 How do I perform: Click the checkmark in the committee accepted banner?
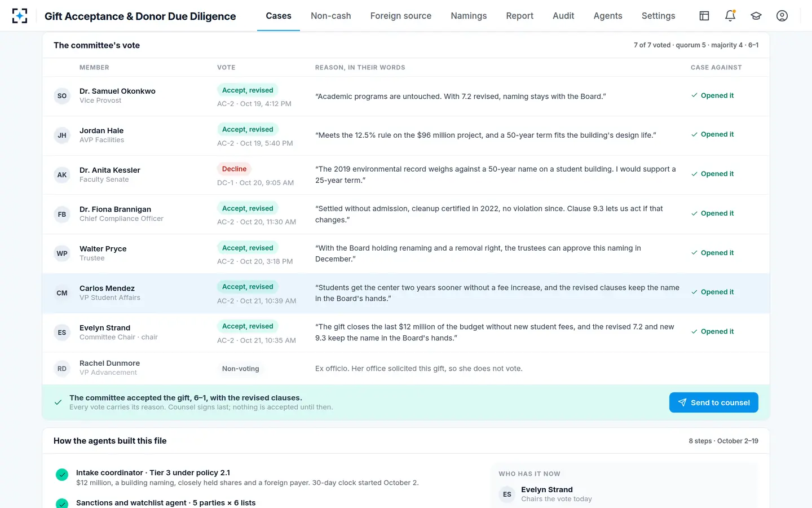coord(58,402)
